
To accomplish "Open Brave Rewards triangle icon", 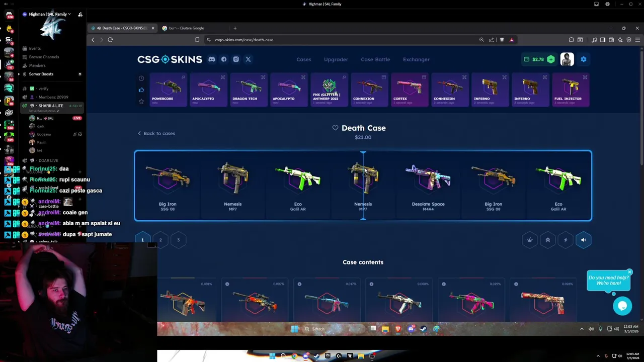I will [x=512, y=40].
